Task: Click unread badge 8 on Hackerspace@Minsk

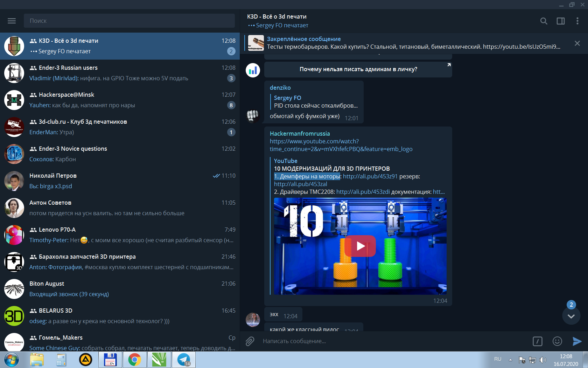Action: [231, 105]
